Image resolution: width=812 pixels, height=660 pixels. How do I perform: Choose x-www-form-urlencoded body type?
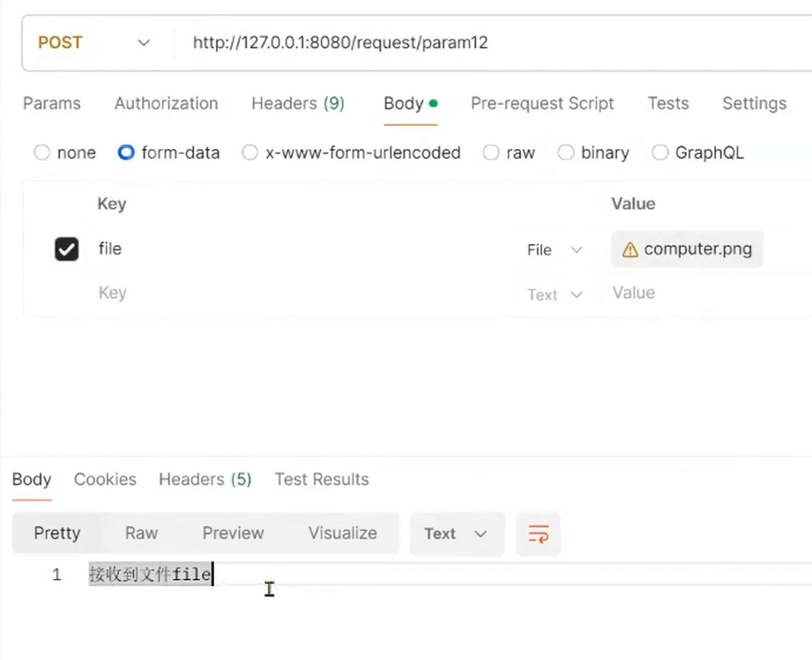tap(250, 152)
